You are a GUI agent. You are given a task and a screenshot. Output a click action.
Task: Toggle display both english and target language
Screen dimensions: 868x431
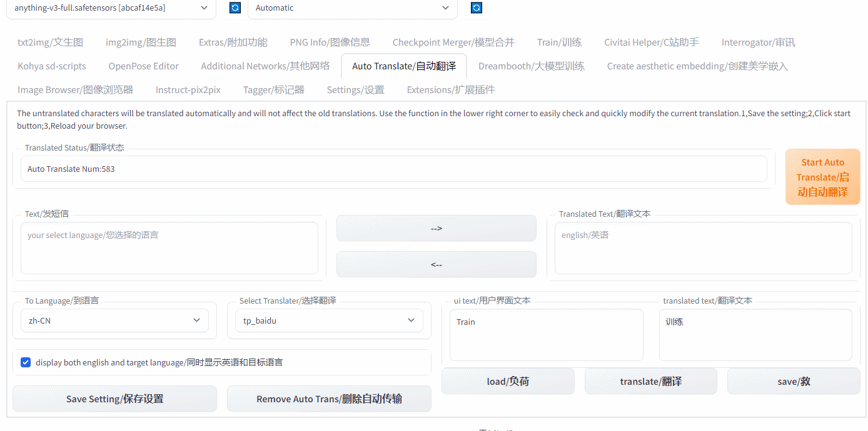pos(26,362)
